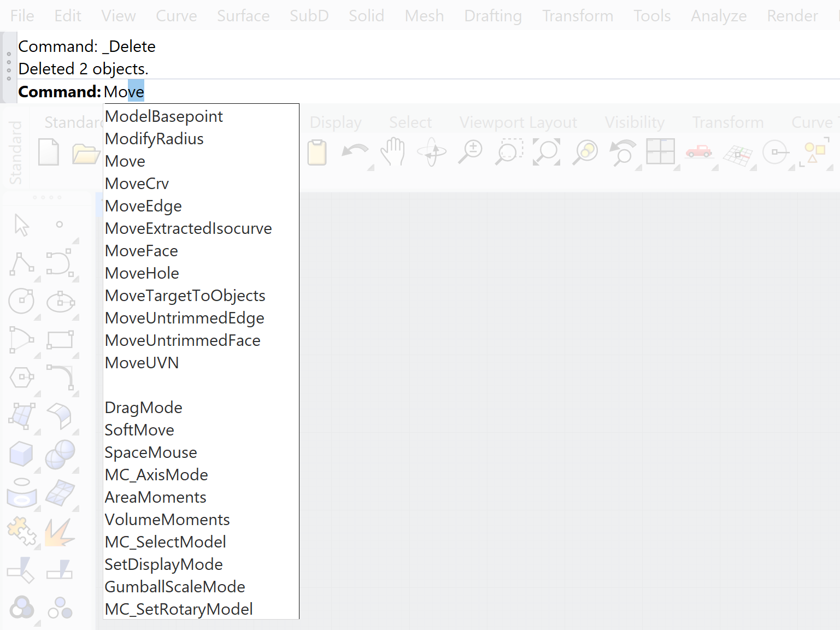Click the Paste clipboard icon
840x630 pixels.
[x=317, y=152]
